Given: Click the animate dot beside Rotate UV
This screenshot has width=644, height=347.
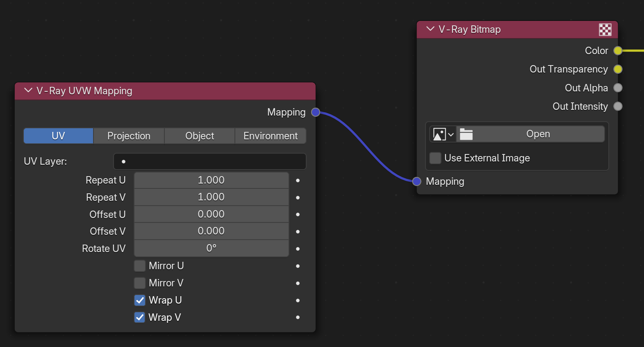Looking at the screenshot, I should tap(298, 249).
